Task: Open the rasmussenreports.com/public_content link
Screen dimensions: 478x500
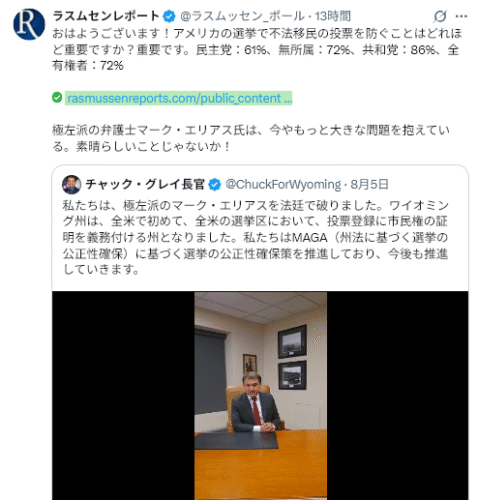Action: [x=179, y=98]
